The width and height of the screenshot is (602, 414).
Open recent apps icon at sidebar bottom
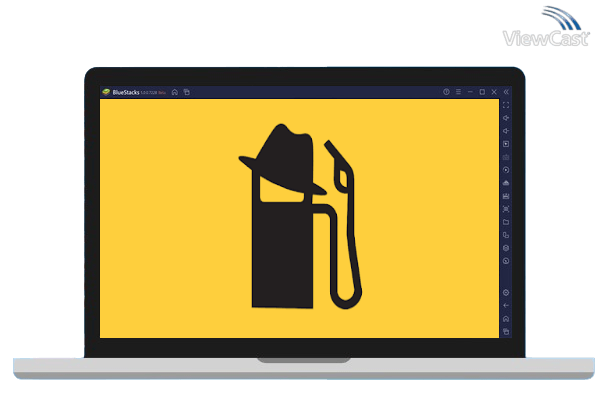click(506, 331)
